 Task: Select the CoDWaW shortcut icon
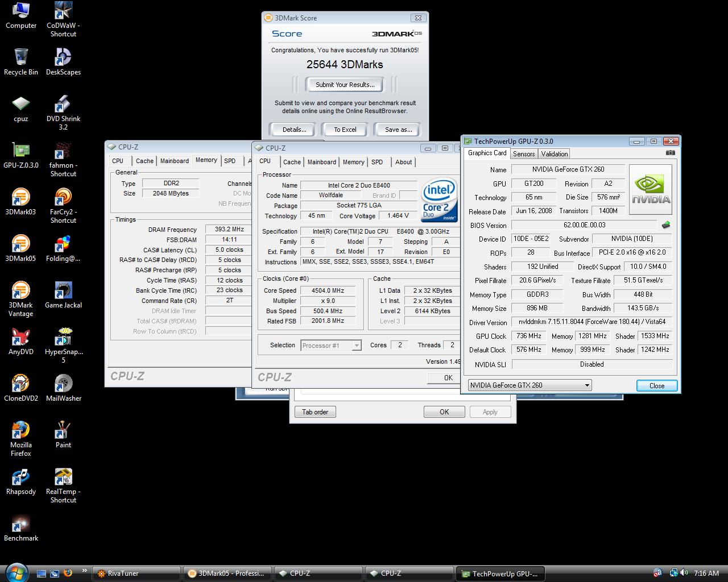tap(63, 20)
